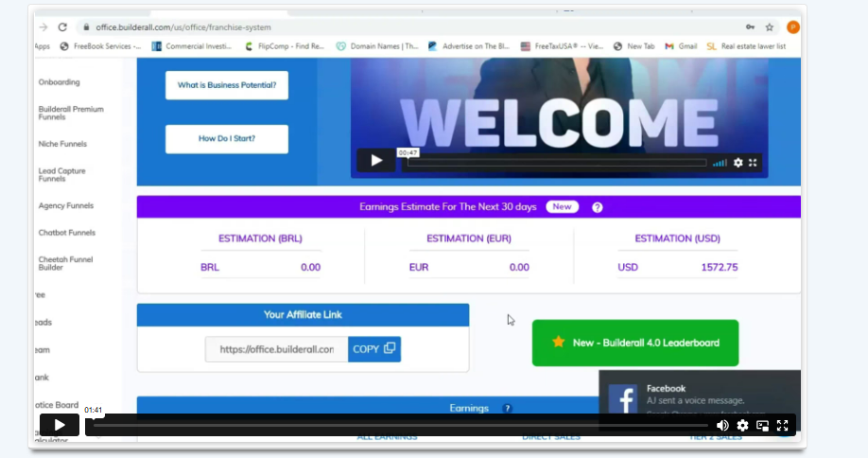Open the Commercial Investi... bookmark
The height and width of the screenshot is (458, 868).
coord(192,46)
